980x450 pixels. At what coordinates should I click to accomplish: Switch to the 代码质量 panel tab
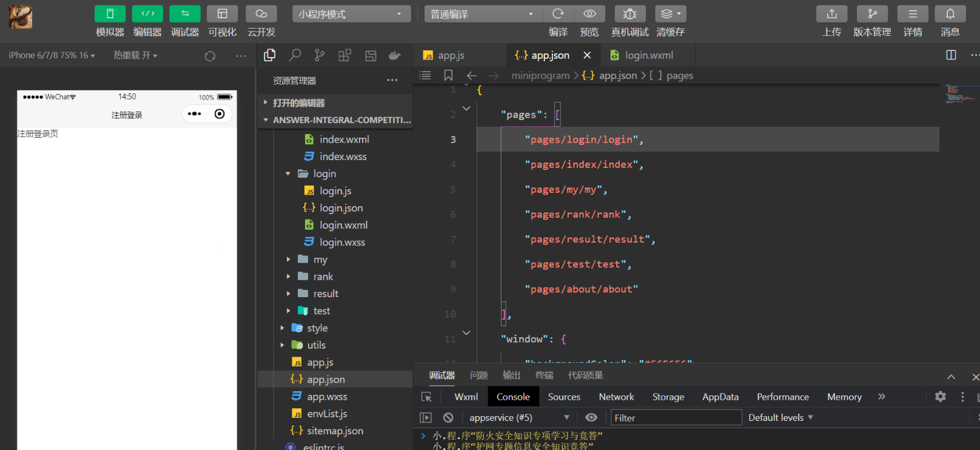click(x=585, y=375)
